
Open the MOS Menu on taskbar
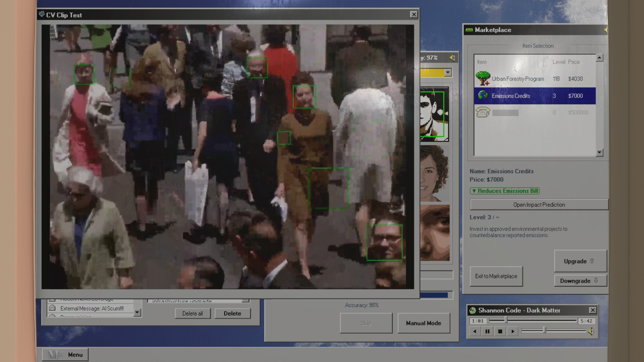tap(65, 354)
